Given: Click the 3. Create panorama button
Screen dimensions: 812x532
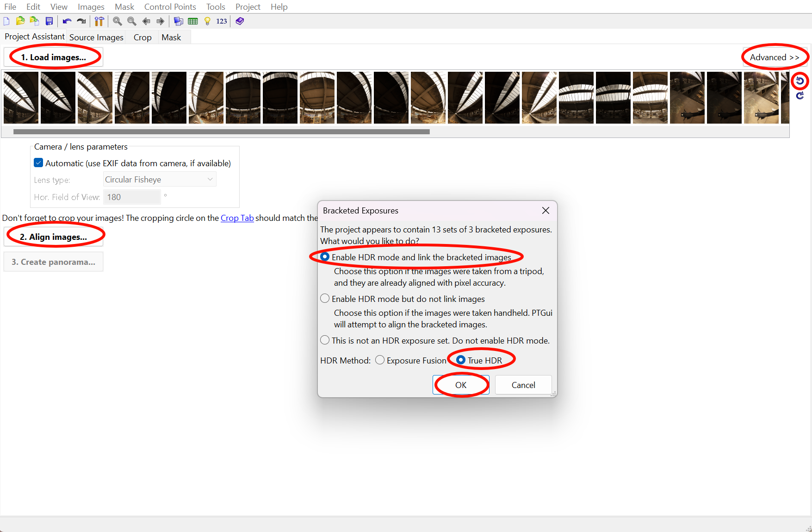Looking at the screenshot, I should tap(53, 262).
